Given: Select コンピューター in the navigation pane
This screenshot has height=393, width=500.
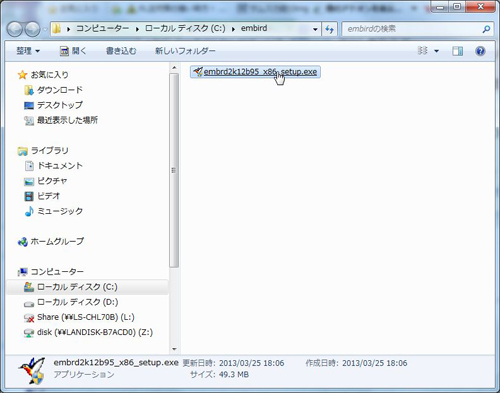Looking at the screenshot, I should click(57, 271).
